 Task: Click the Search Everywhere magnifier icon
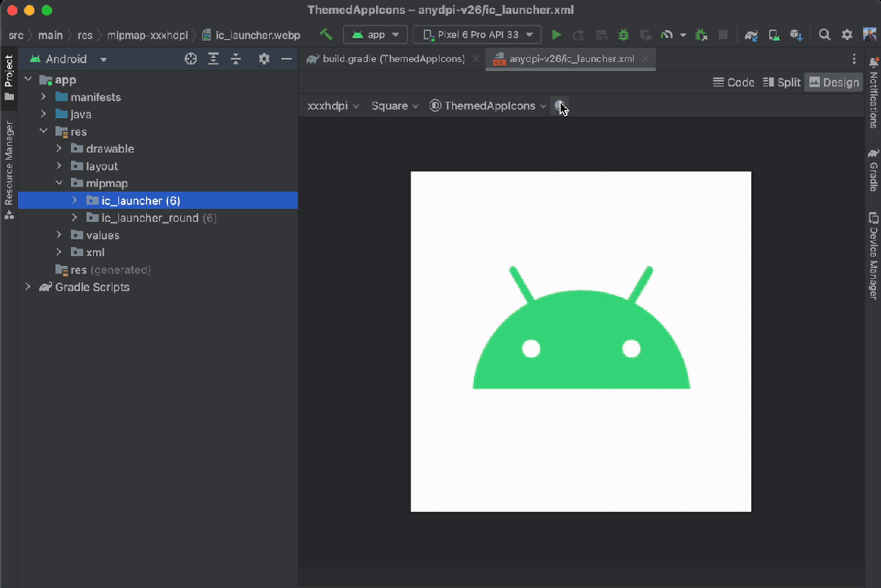824,35
